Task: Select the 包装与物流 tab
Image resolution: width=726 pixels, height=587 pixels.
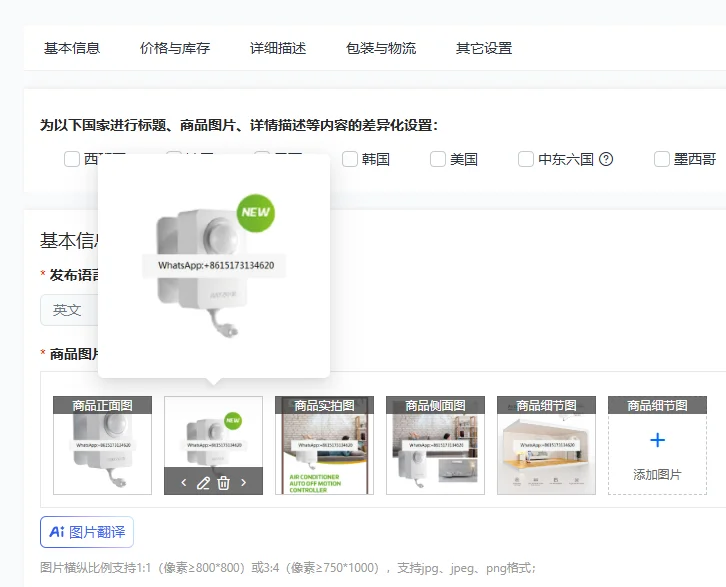Action: pos(381,48)
